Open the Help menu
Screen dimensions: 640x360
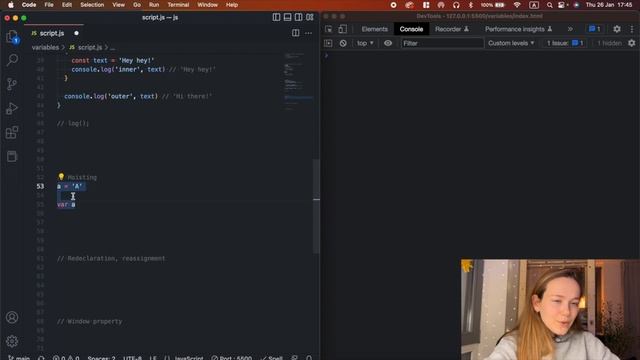point(232,5)
